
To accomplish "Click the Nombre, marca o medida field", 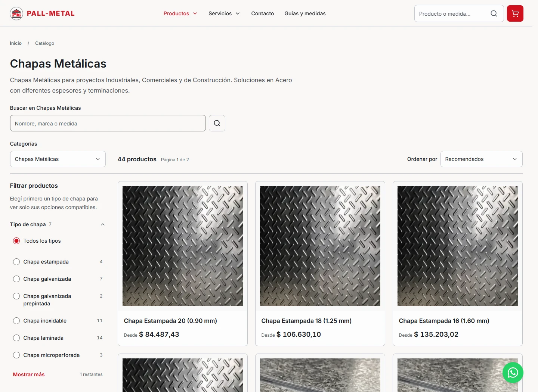I will point(108,123).
